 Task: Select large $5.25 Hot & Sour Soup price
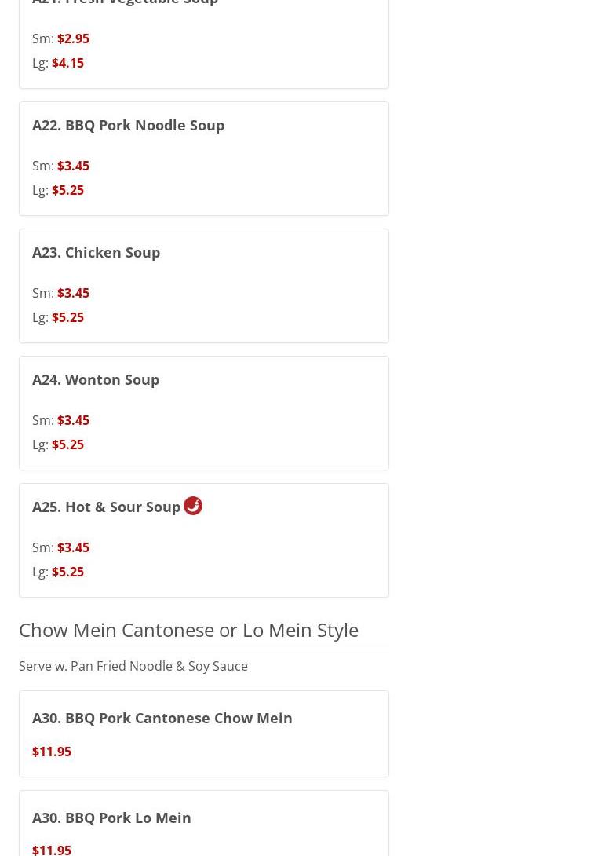67,572
